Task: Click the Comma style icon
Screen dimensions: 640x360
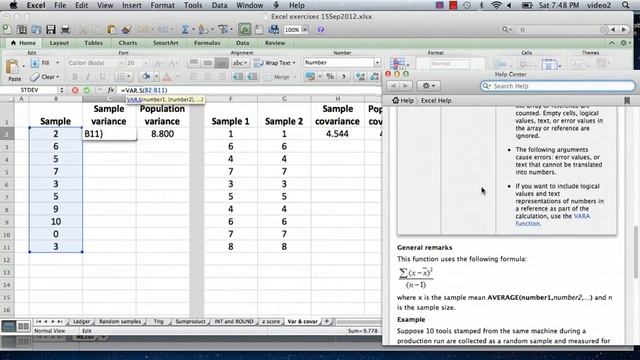Action: coord(343,76)
